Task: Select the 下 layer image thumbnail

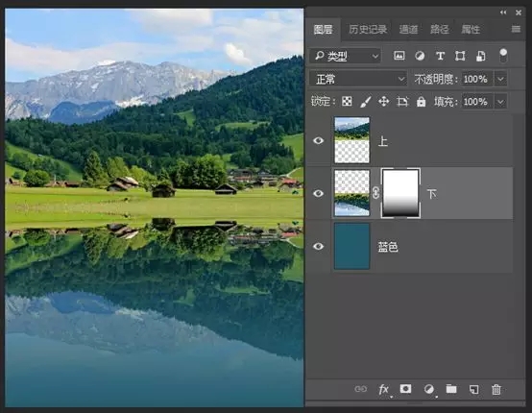Action: 351,193
